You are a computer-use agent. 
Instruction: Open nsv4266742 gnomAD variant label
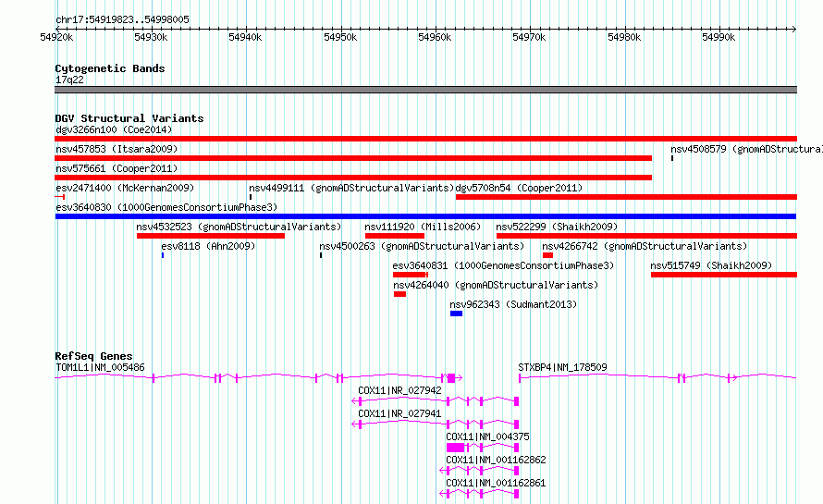[645, 246]
